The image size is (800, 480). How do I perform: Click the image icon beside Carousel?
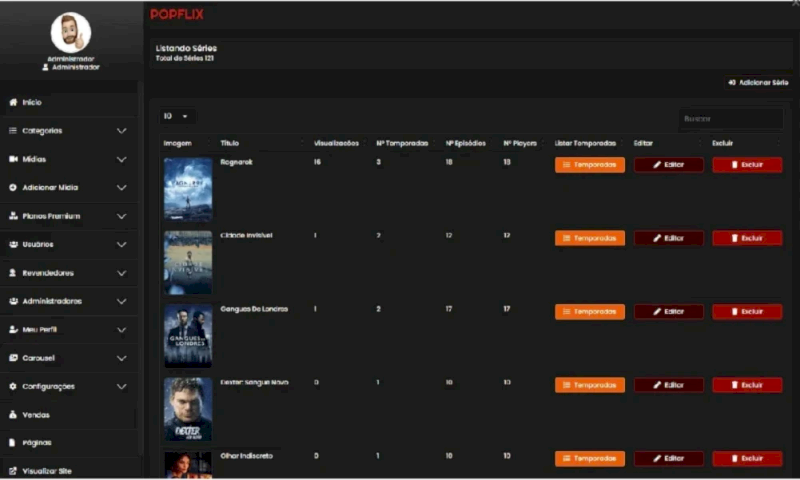point(13,358)
